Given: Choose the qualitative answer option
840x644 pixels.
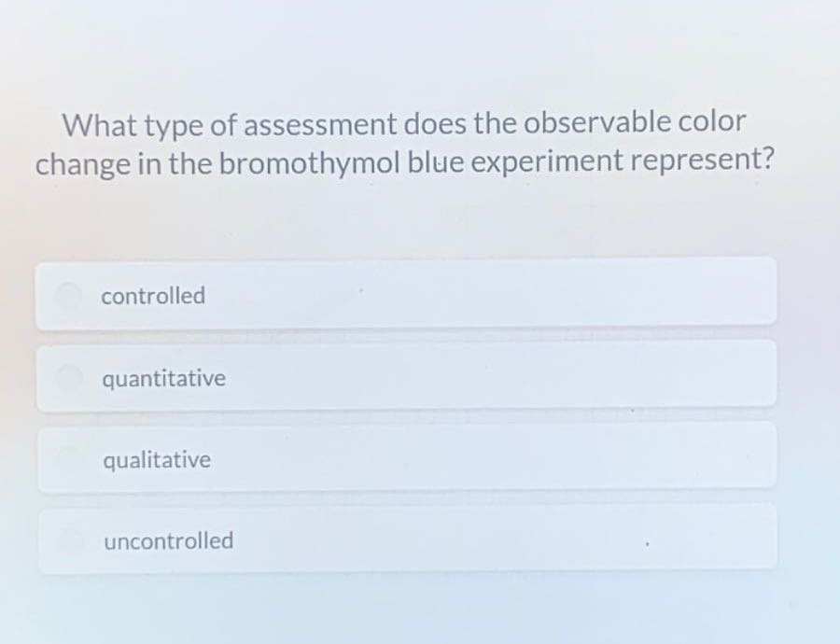Looking at the screenshot, I should point(406,458).
